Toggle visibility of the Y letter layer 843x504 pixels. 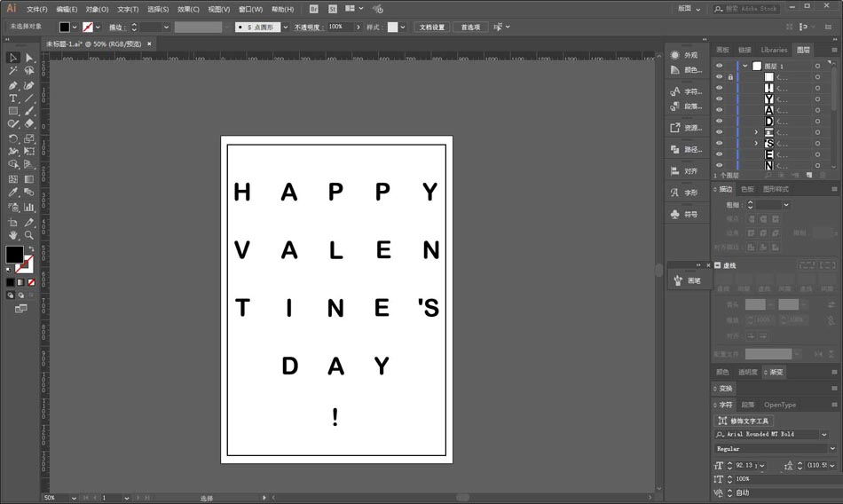pos(719,99)
